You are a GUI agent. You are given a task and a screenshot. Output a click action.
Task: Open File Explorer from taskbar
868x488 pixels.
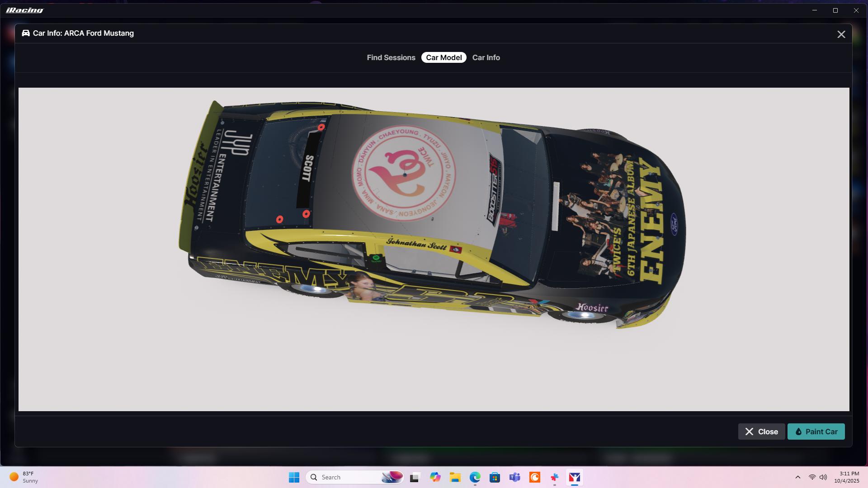coord(455,477)
